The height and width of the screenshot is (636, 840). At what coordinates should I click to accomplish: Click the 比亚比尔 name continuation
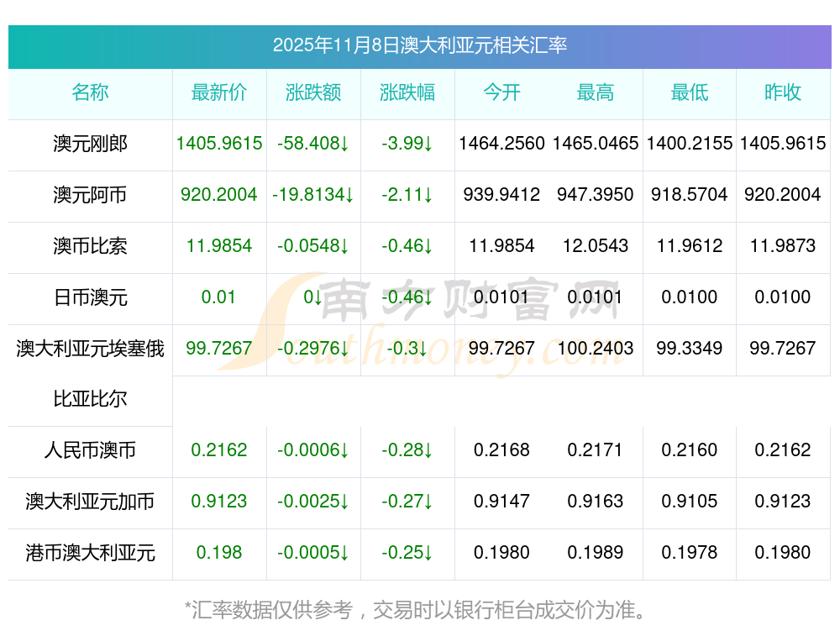(90, 399)
